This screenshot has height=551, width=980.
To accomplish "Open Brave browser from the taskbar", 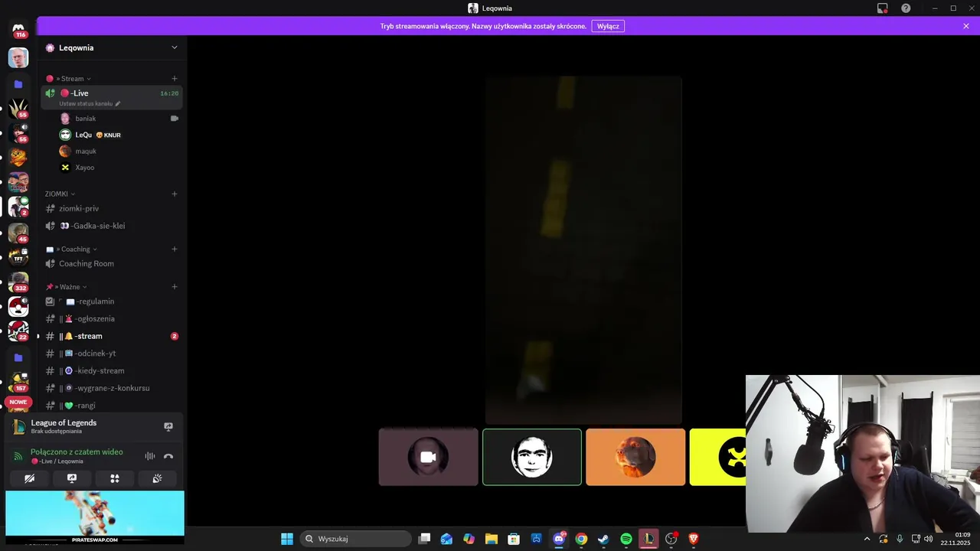I will coord(694,539).
